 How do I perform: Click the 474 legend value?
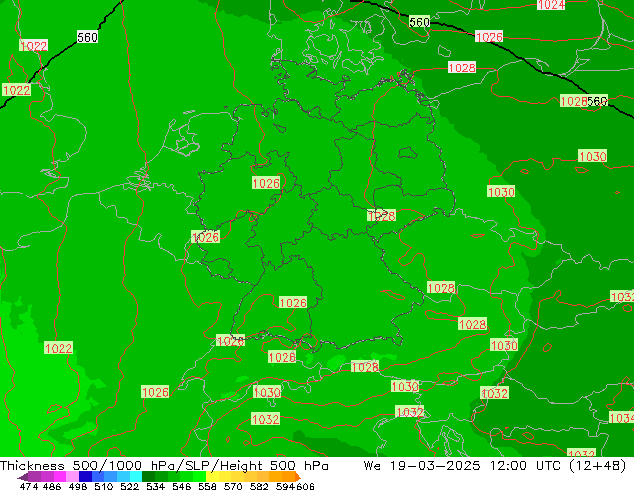[29, 486]
